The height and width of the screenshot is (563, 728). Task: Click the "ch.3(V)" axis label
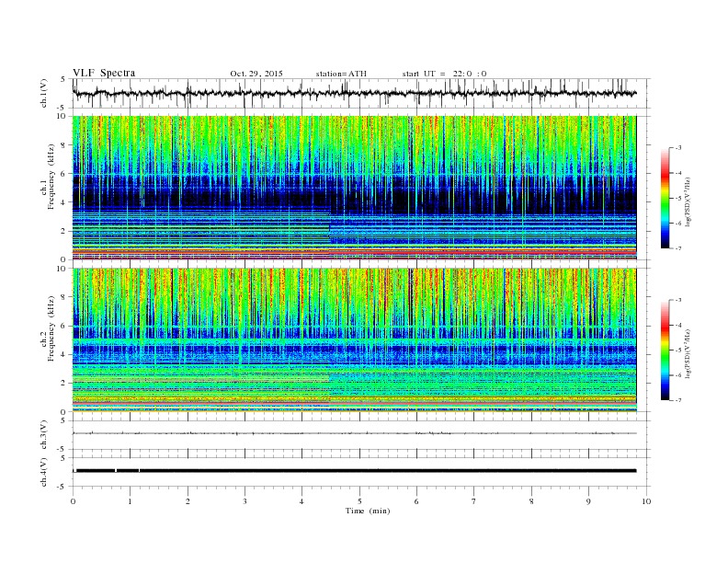[44, 435]
